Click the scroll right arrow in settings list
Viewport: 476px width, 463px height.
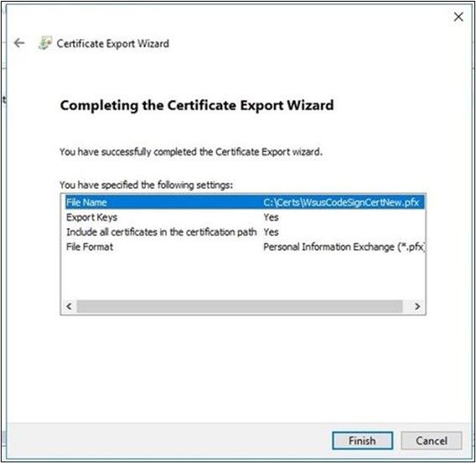click(x=417, y=306)
